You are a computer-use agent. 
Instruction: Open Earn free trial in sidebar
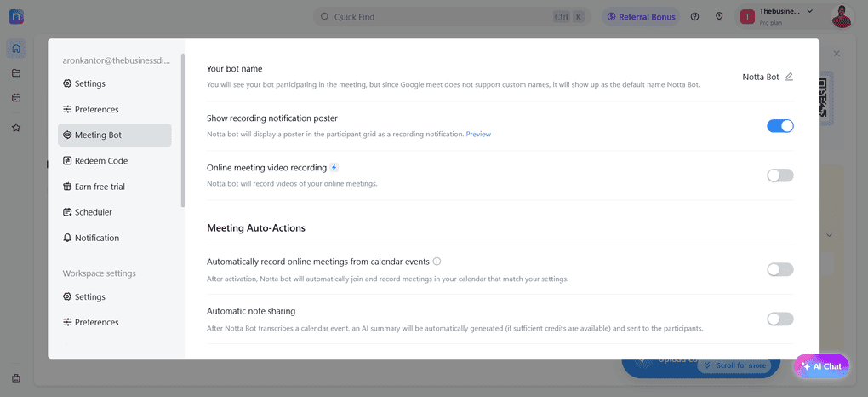pos(115,187)
